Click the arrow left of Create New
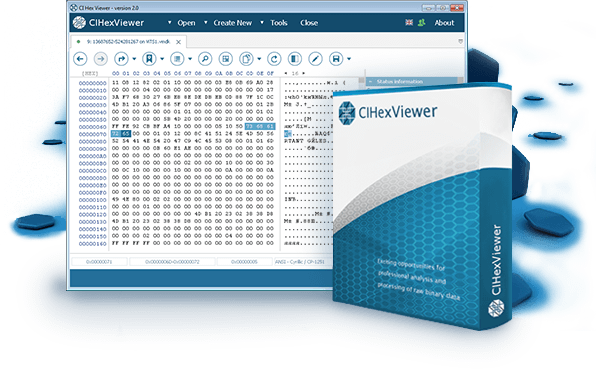 [206, 22]
